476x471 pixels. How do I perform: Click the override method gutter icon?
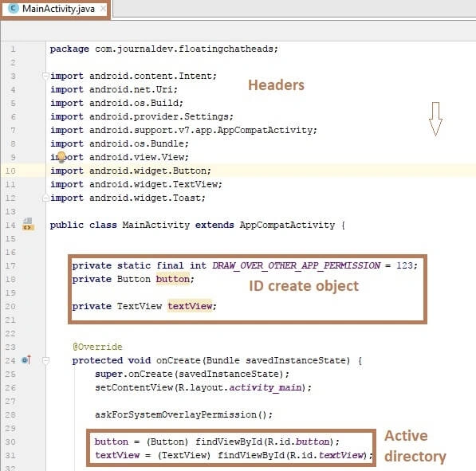[26, 360]
